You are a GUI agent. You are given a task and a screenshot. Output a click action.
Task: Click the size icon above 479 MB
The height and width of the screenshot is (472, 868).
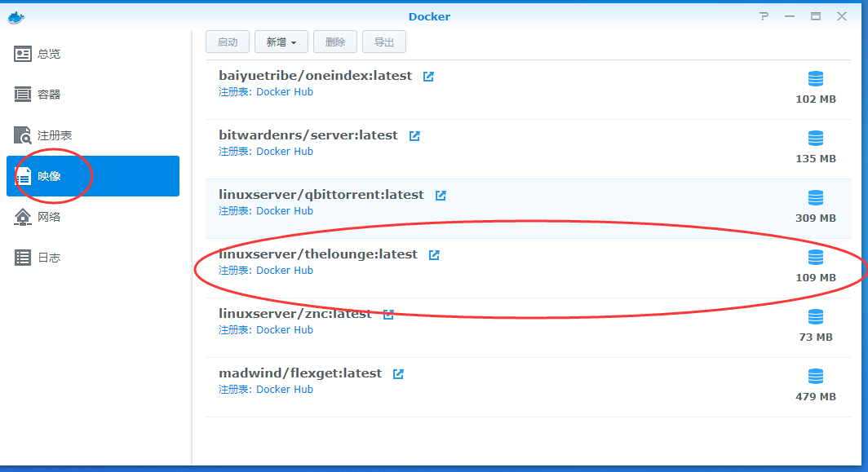point(816,377)
